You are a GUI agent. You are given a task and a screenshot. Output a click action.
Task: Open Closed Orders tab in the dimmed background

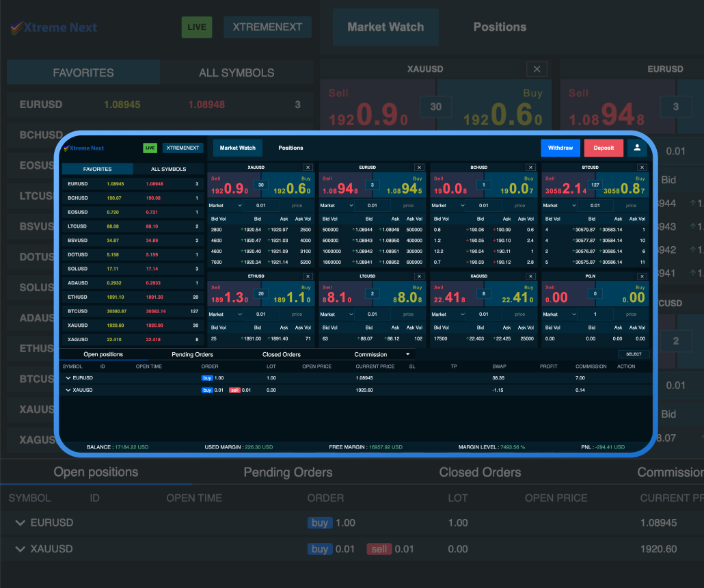point(480,472)
